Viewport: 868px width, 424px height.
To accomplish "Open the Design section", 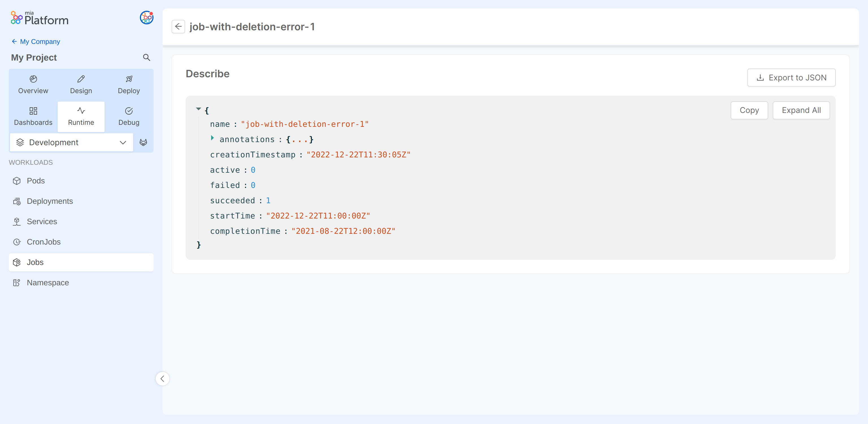I will click(81, 84).
